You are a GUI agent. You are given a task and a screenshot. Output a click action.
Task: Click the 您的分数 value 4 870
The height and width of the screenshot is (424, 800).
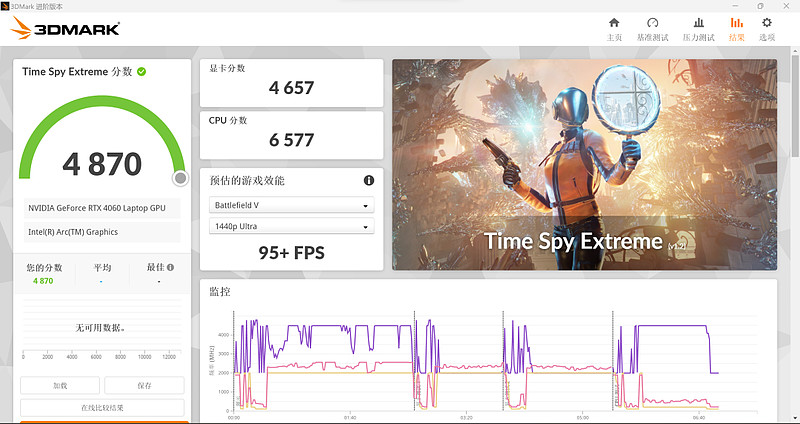[43, 281]
